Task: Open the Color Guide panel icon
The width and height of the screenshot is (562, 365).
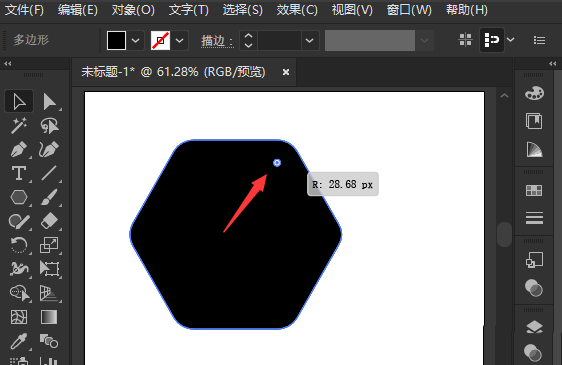Action: [534, 149]
